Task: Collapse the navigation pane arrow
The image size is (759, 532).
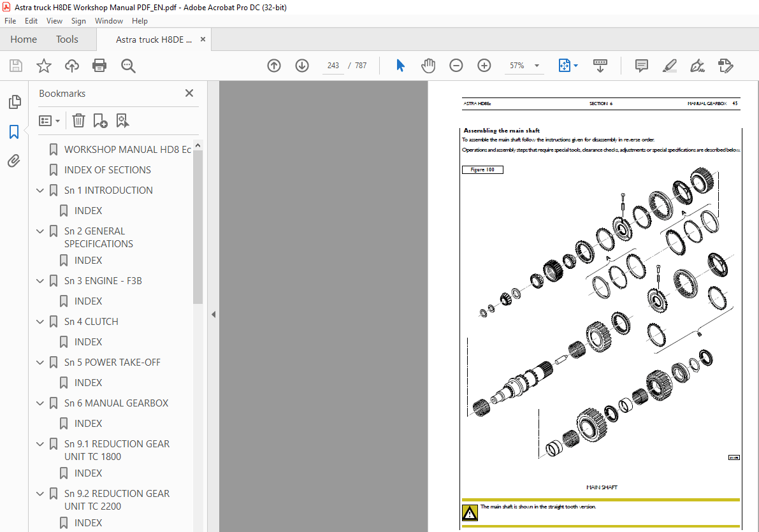Action: (213, 314)
